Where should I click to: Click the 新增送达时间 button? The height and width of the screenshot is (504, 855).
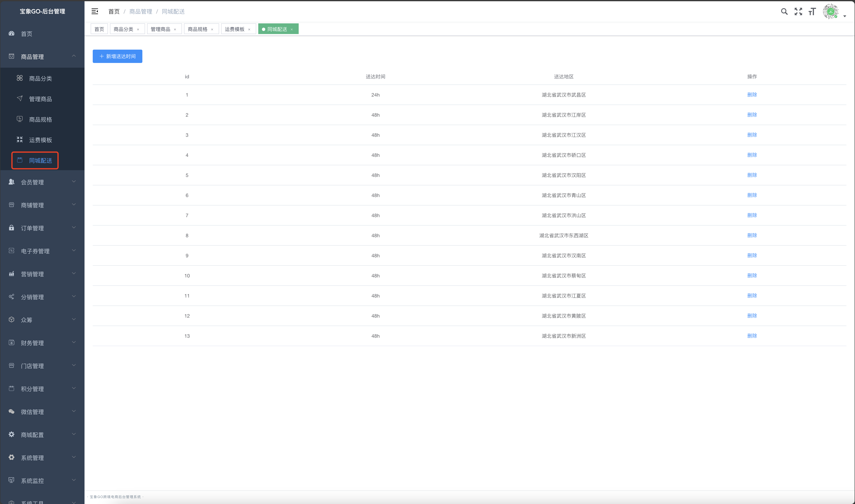(117, 56)
